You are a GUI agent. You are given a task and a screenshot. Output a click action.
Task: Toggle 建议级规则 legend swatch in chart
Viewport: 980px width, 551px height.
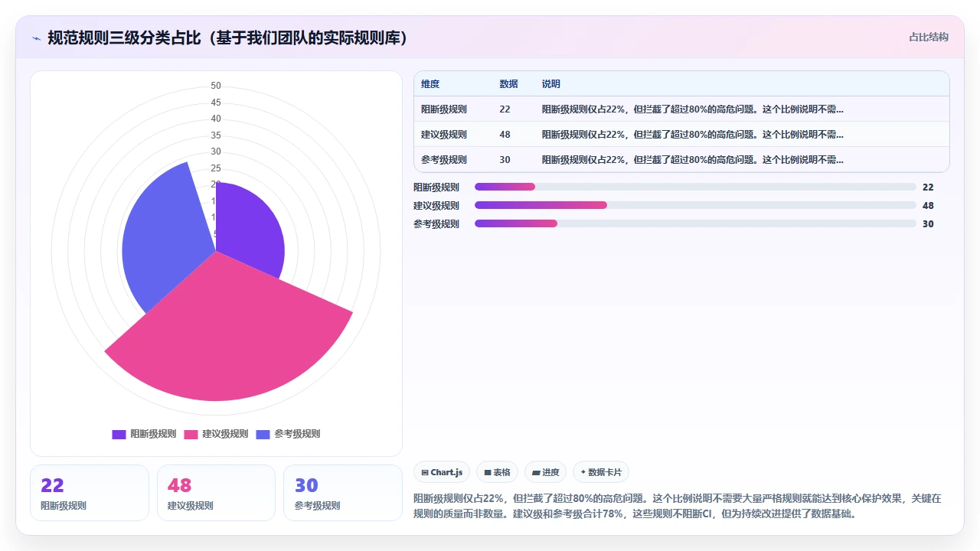(x=191, y=435)
